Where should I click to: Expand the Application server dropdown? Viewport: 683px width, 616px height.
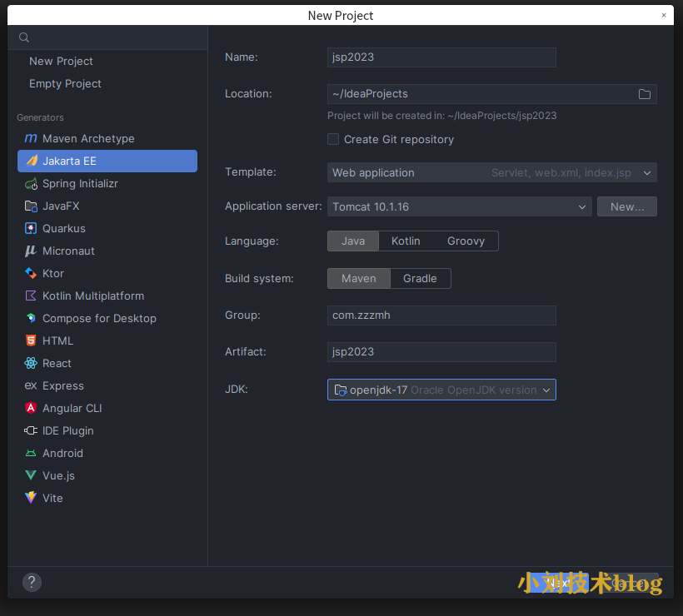click(x=459, y=206)
